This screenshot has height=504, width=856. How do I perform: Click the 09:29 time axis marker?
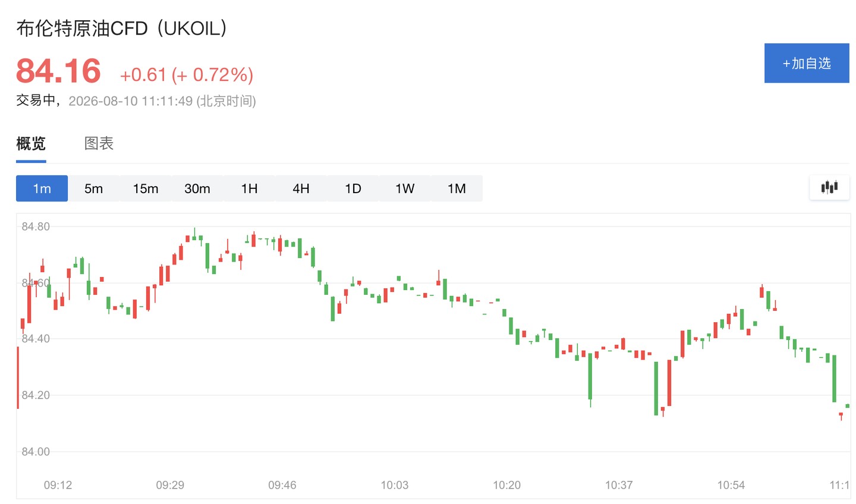[170, 485]
